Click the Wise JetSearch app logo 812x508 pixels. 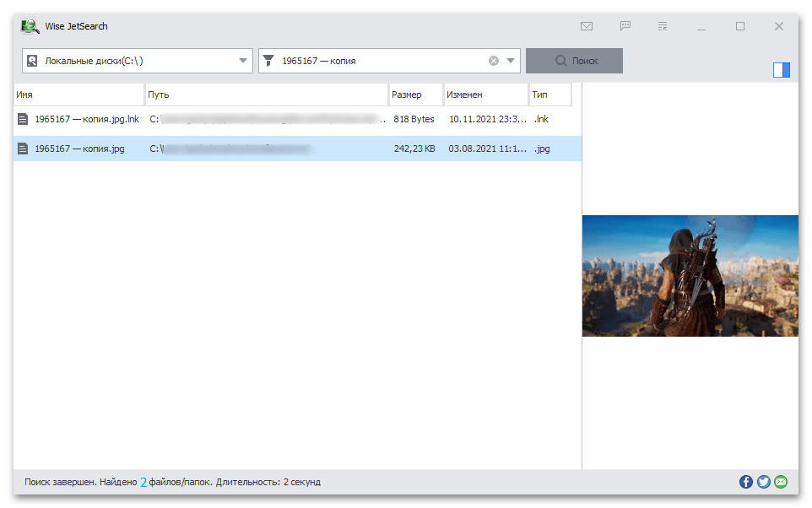point(30,26)
